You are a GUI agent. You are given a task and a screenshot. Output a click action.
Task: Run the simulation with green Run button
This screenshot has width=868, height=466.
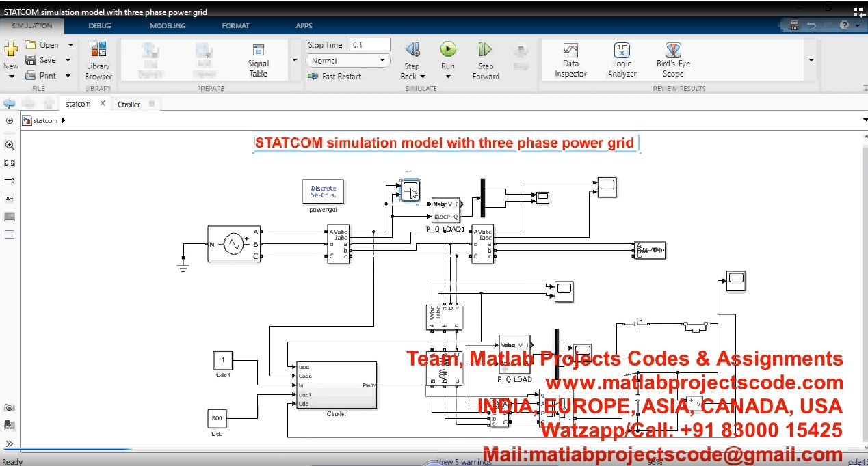click(448, 49)
